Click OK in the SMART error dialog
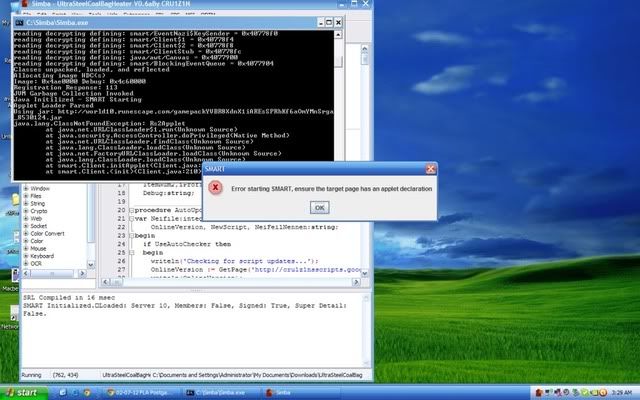Image resolution: width=640 pixels, height=400 pixels. click(318, 207)
